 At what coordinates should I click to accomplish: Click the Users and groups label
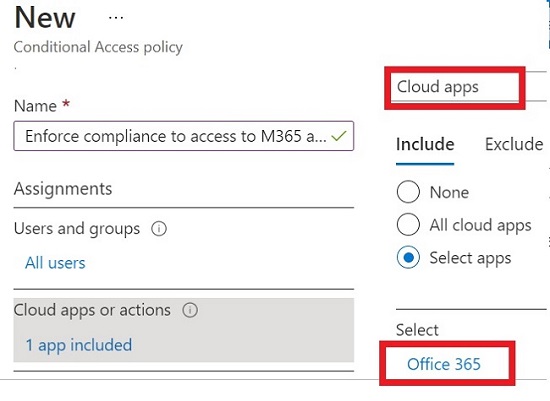77,229
